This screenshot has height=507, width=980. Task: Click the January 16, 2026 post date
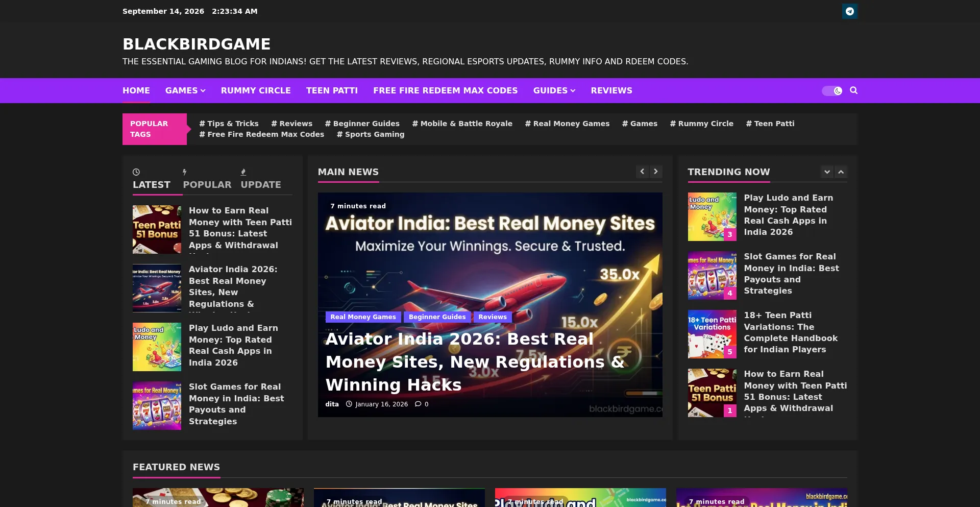[381, 404]
